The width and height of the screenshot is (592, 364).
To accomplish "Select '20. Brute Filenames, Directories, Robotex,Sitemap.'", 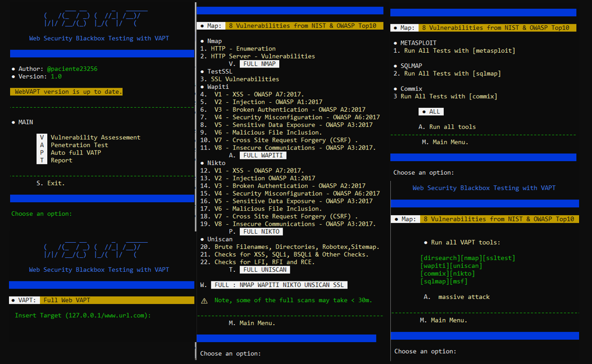I will click(x=290, y=247).
